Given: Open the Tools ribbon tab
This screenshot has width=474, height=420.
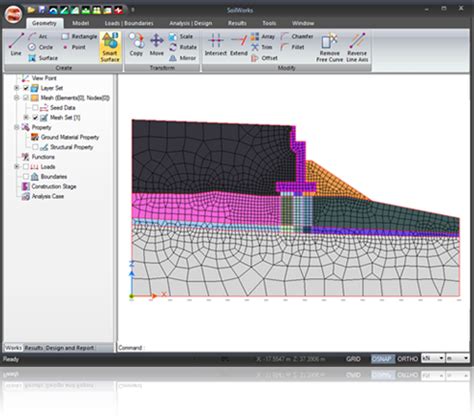Looking at the screenshot, I should point(269,23).
